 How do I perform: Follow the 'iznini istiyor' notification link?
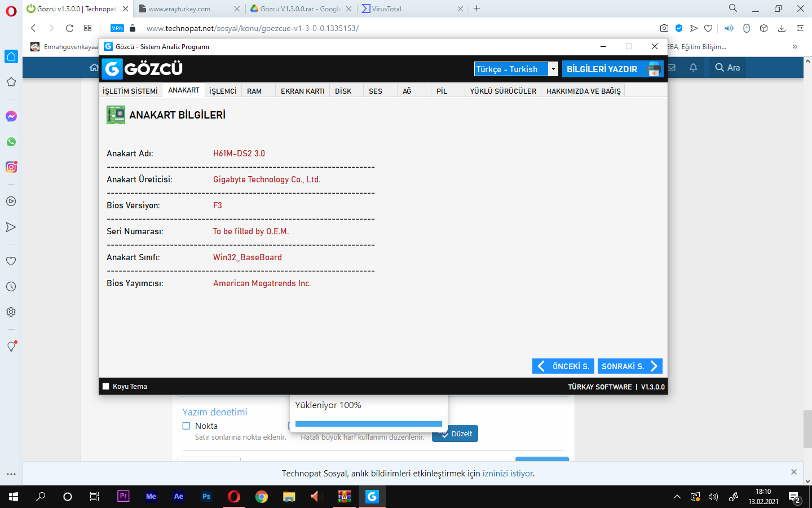pos(507,474)
